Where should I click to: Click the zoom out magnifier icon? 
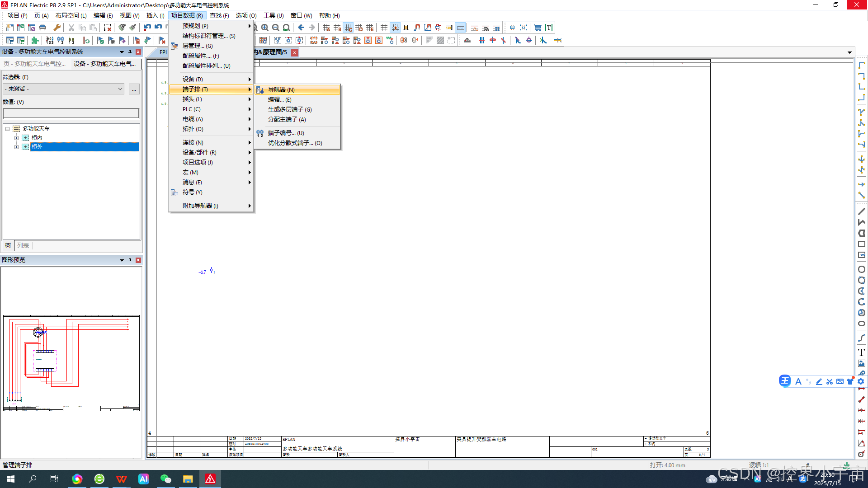[x=276, y=28]
